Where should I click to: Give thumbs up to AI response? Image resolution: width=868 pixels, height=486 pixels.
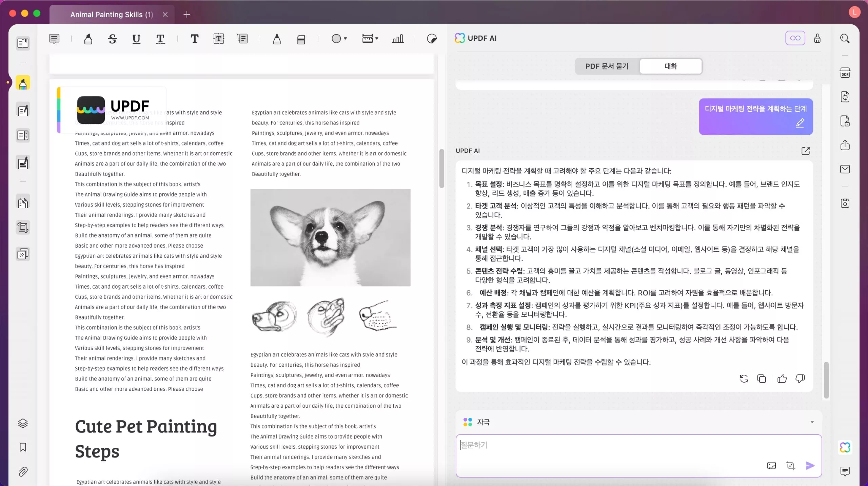[x=782, y=379]
